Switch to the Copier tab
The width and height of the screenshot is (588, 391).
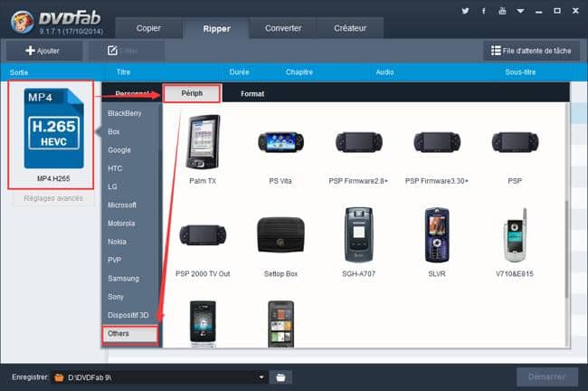click(x=148, y=28)
